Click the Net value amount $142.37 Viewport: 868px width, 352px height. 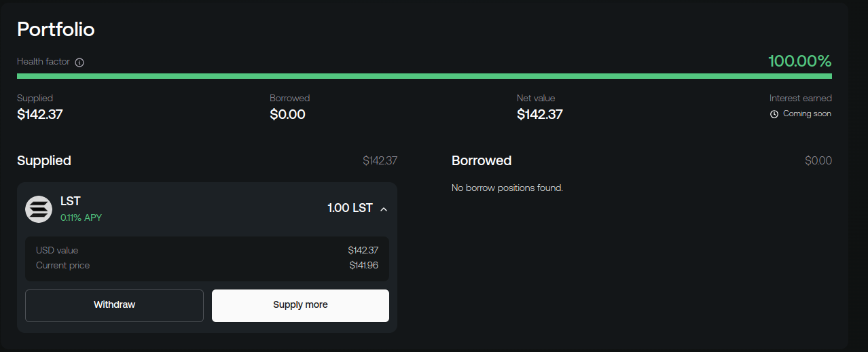539,114
